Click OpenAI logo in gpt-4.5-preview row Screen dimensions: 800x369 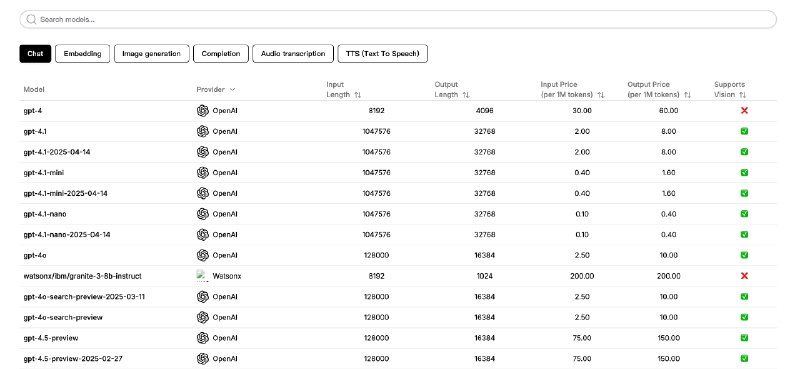(x=203, y=338)
